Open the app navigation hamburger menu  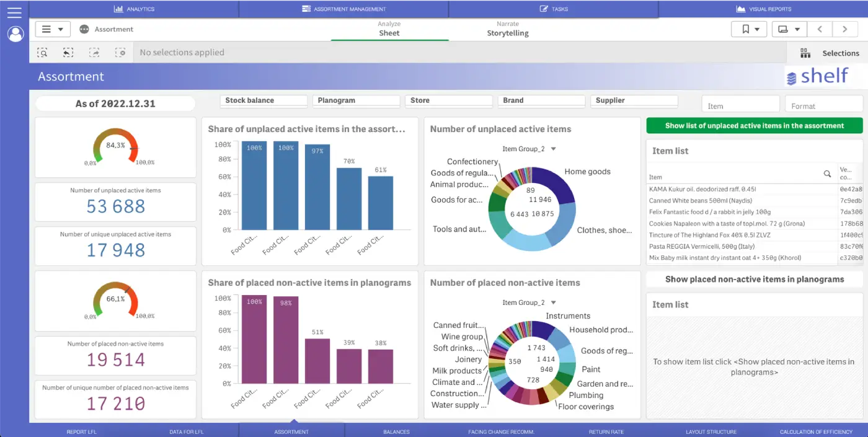pos(15,11)
